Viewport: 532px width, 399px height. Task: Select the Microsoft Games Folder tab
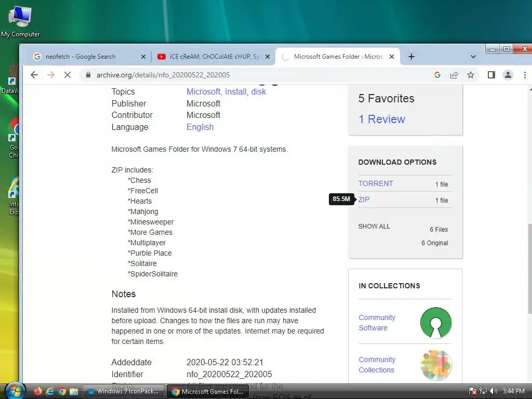[x=338, y=57]
